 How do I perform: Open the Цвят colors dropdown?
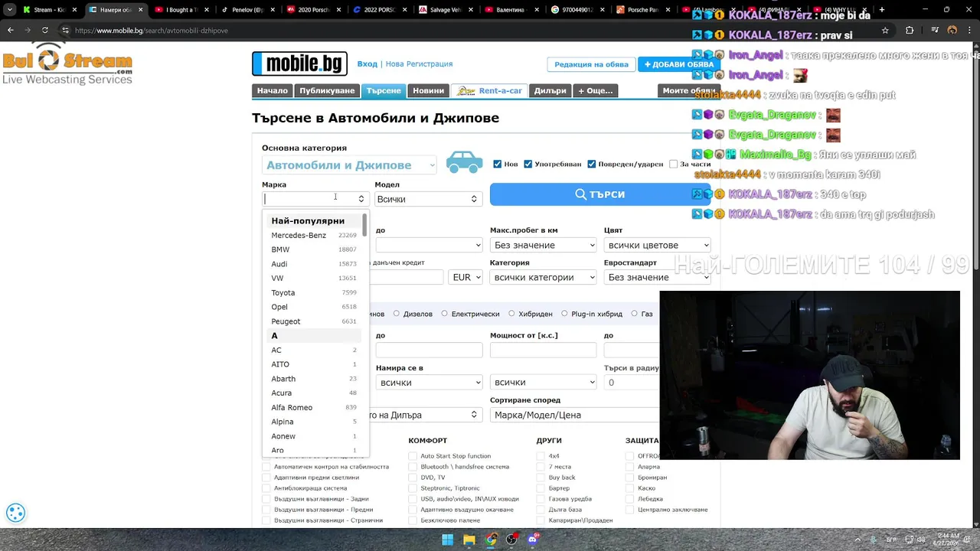point(657,245)
